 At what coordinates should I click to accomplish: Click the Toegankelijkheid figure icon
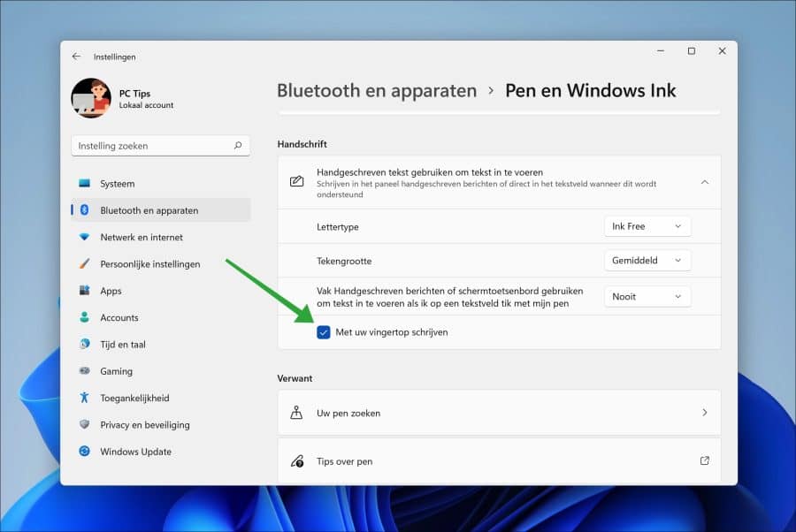click(84, 398)
